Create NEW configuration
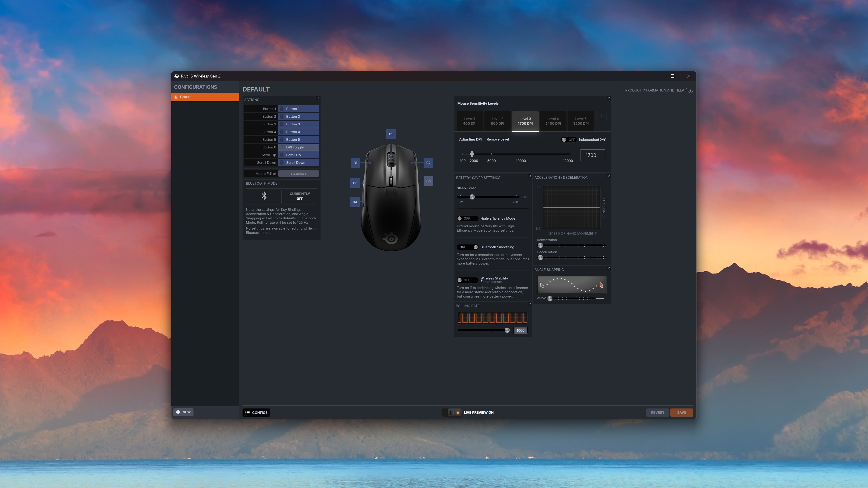Image resolution: width=868 pixels, height=488 pixels. 183,412
